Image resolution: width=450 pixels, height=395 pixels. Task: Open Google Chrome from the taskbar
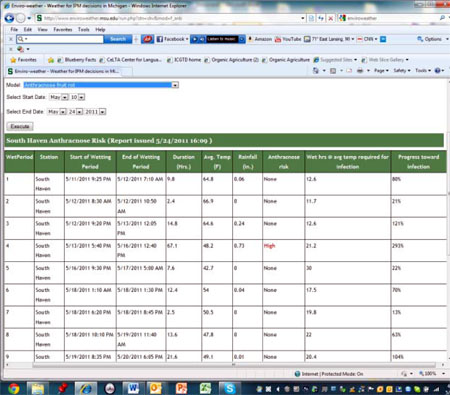pos(14,388)
